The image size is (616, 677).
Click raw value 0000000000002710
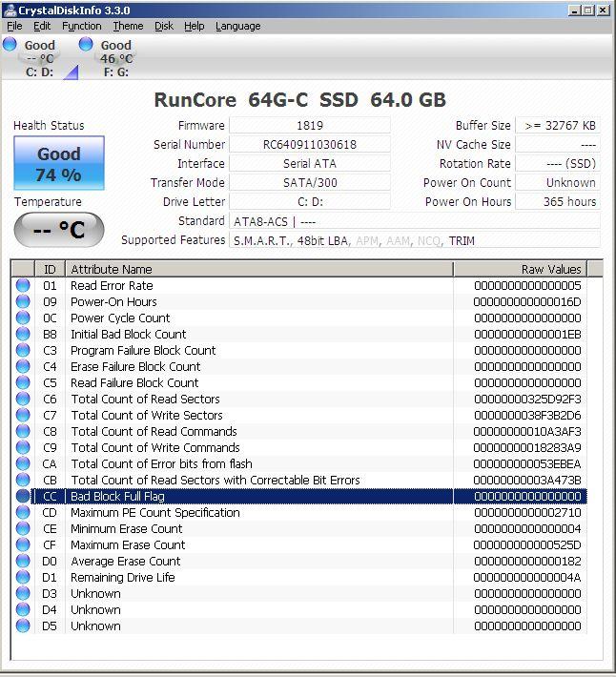pyautogui.click(x=527, y=512)
